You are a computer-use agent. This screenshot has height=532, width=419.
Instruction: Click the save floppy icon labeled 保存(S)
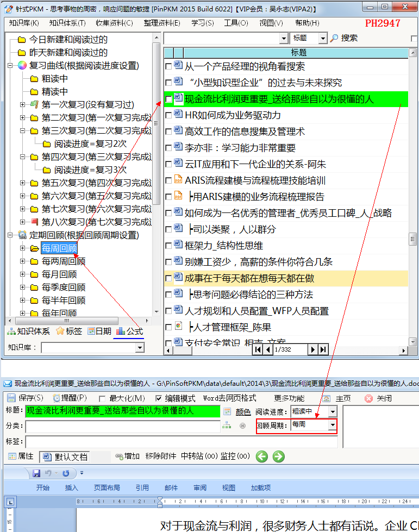[x=11, y=398]
